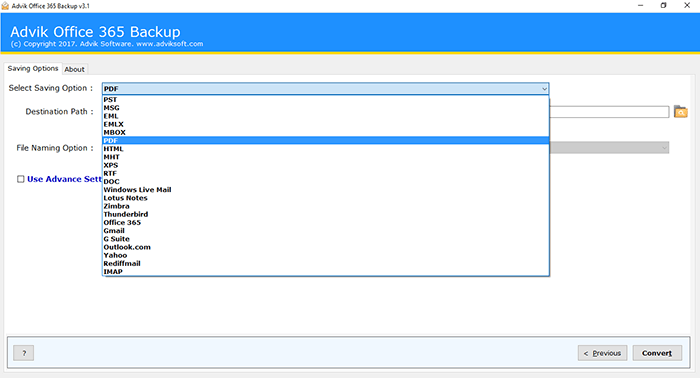
Task: Collapse the Select Saving Option dropdown arrow
Action: [x=544, y=89]
